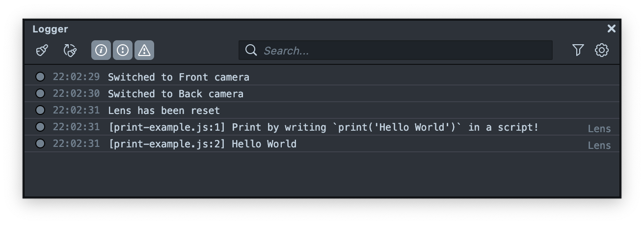Select the 'Switched to Front camera' log entry
Screen dimensions: 644x225
tap(179, 77)
